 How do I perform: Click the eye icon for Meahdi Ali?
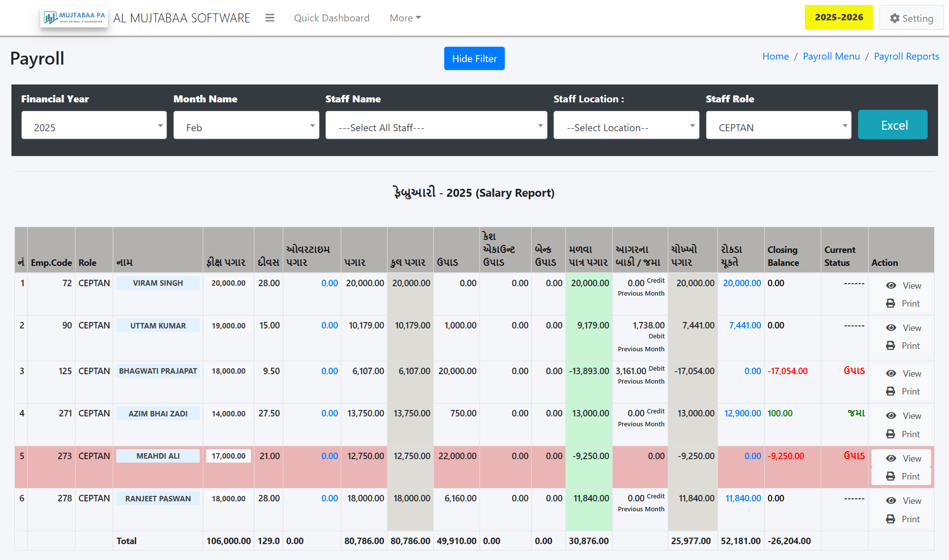(x=891, y=459)
